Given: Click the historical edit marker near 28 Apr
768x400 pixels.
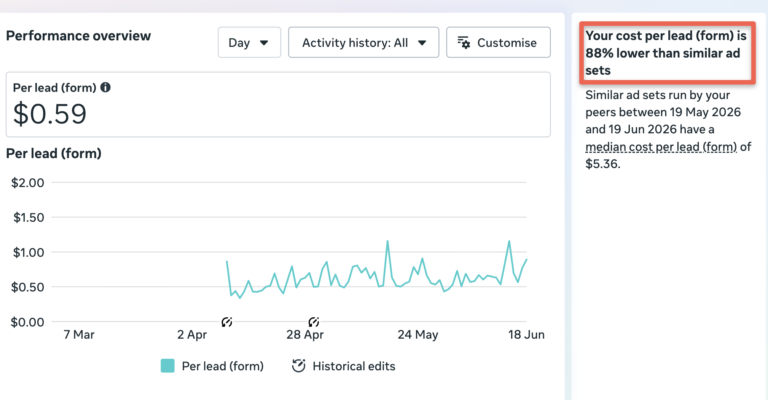Looking at the screenshot, I should coord(313,322).
